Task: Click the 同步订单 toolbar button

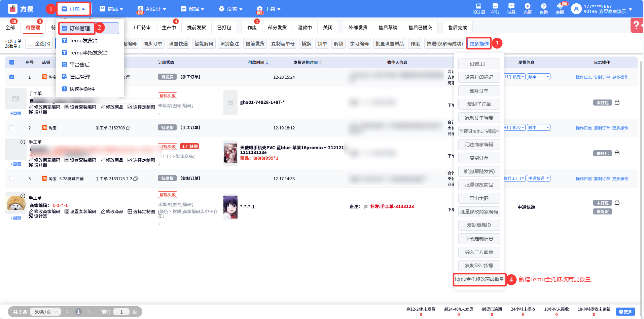Action: click(x=153, y=44)
